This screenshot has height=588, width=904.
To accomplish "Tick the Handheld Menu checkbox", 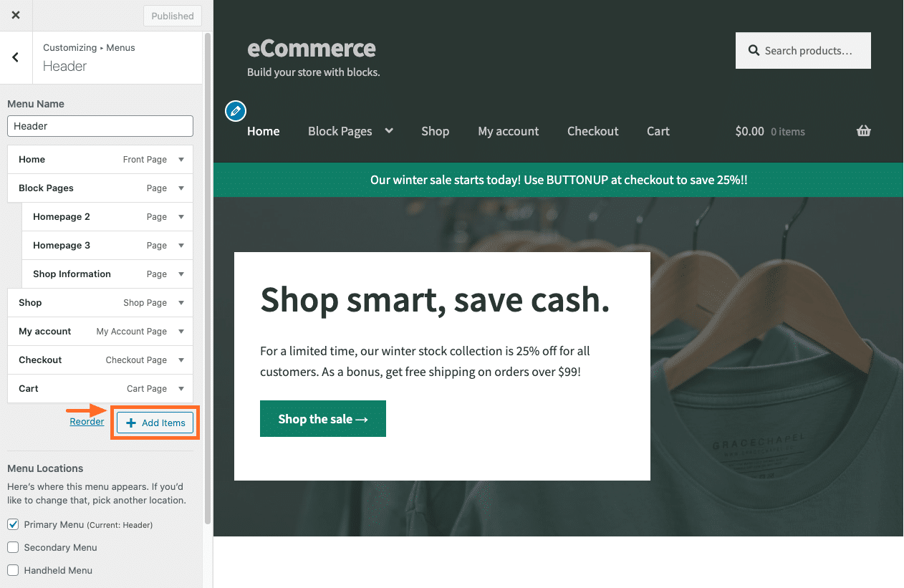I will pyautogui.click(x=13, y=570).
